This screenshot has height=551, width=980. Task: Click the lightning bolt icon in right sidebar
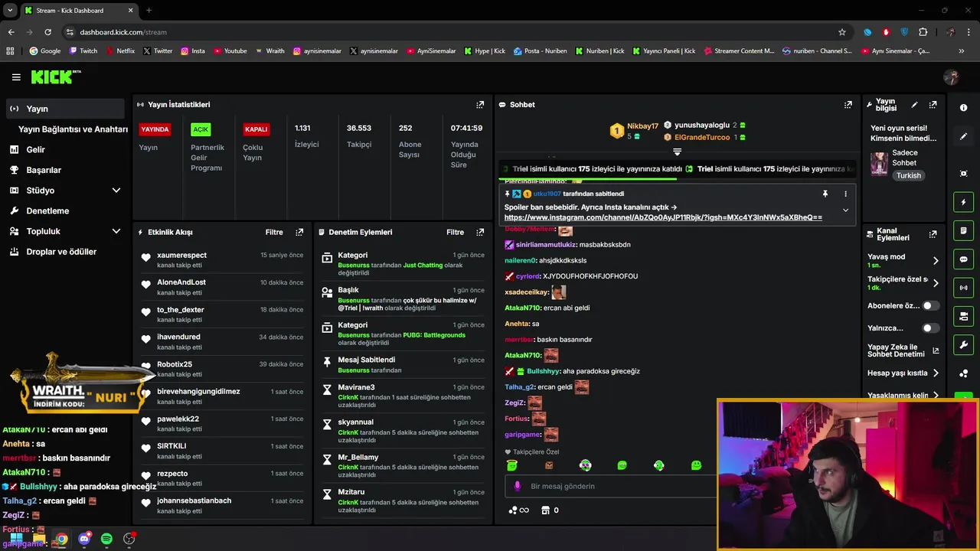coord(963,202)
